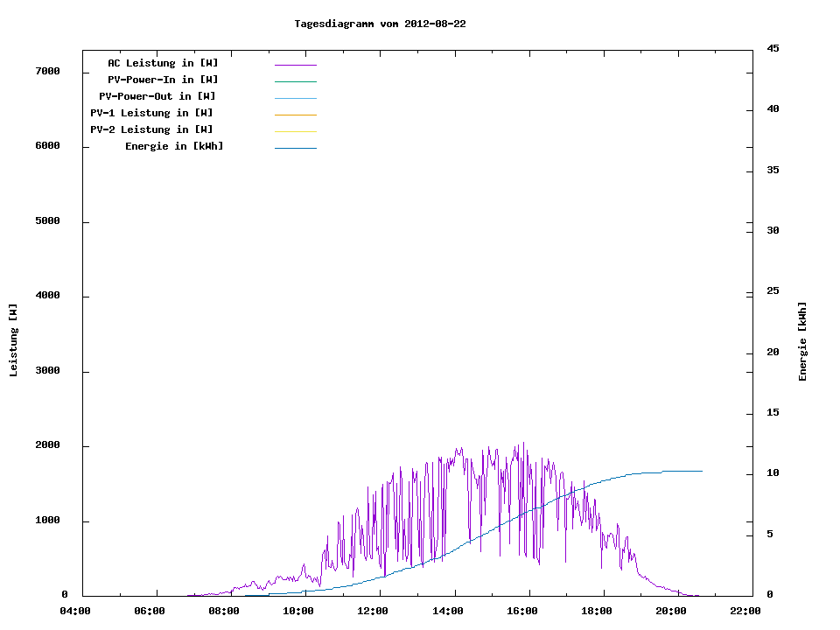Click the 7000 value on power axis
Viewport: 840px width, 630px height.
click(46, 71)
